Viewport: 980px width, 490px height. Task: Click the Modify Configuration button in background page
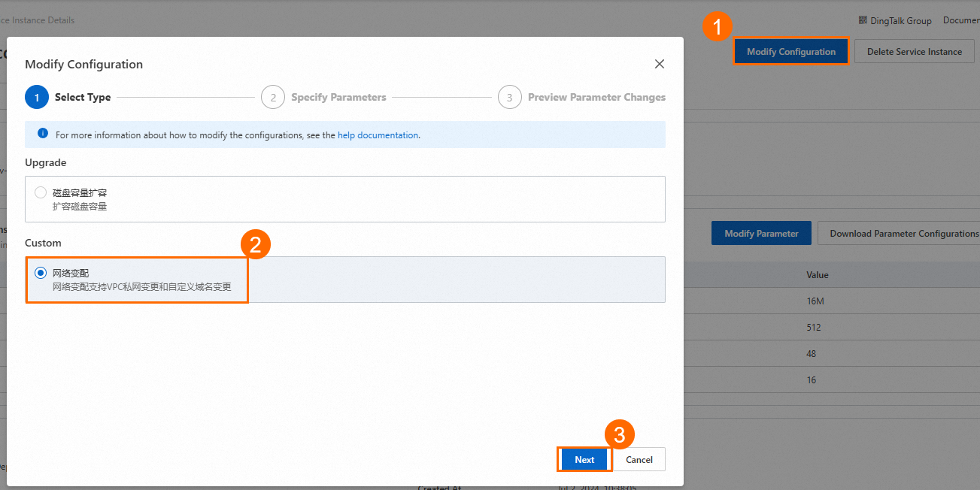click(791, 52)
